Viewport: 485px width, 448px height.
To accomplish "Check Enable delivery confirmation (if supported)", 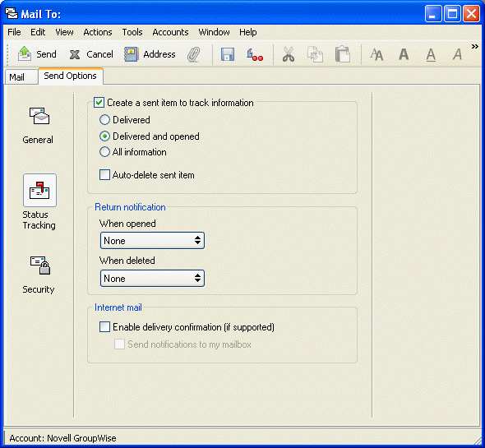I will 104,327.
